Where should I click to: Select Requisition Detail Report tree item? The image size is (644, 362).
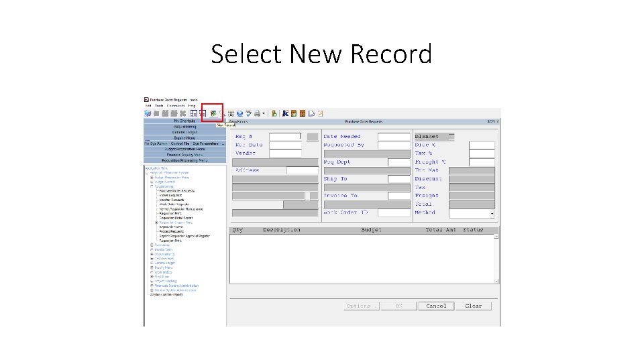(x=176, y=218)
